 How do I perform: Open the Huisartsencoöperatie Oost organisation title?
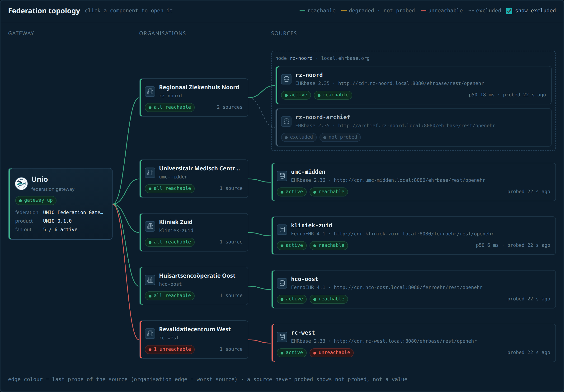click(197, 275)
